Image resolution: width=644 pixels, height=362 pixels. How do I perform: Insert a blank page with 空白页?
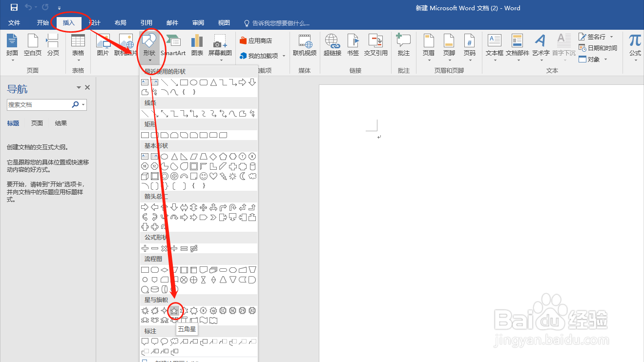[33, 46]
